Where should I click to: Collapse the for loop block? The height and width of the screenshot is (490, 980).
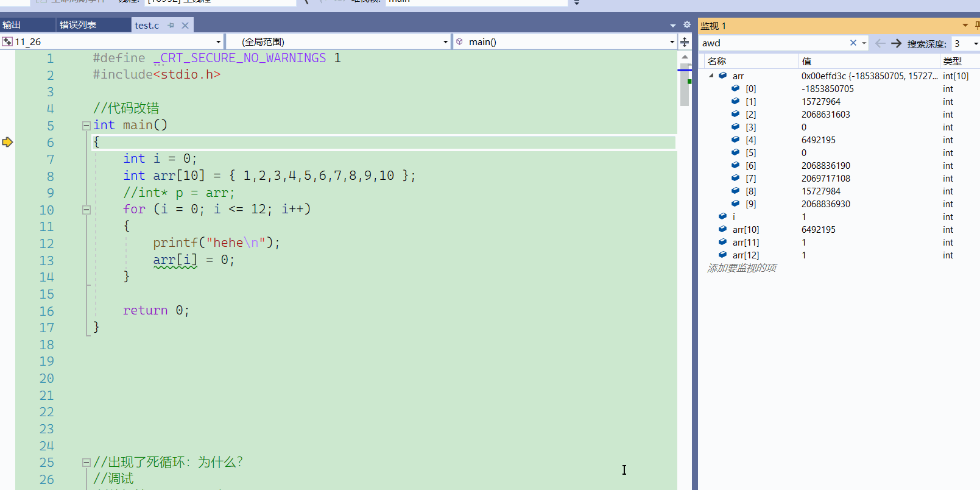point(86,210)
